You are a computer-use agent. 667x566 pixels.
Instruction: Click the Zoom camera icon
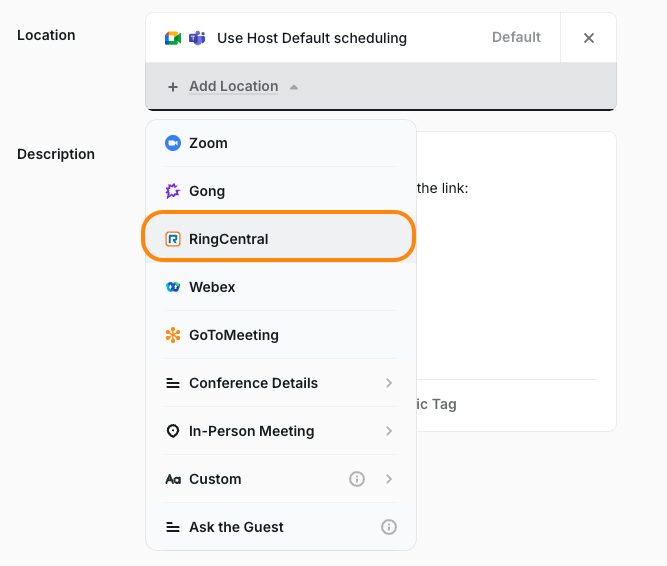point(173,143)
